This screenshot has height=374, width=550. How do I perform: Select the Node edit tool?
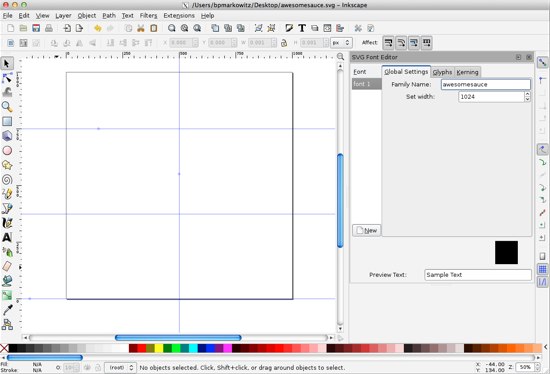(7, 78)
